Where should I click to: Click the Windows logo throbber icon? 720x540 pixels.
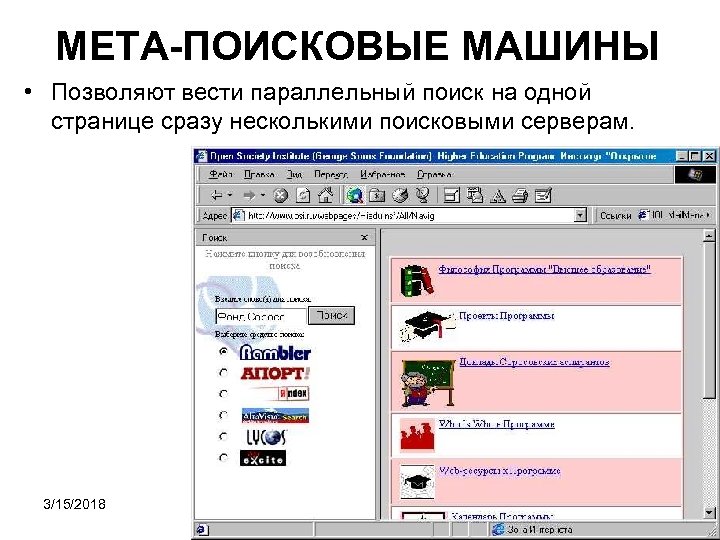[695, 175]
